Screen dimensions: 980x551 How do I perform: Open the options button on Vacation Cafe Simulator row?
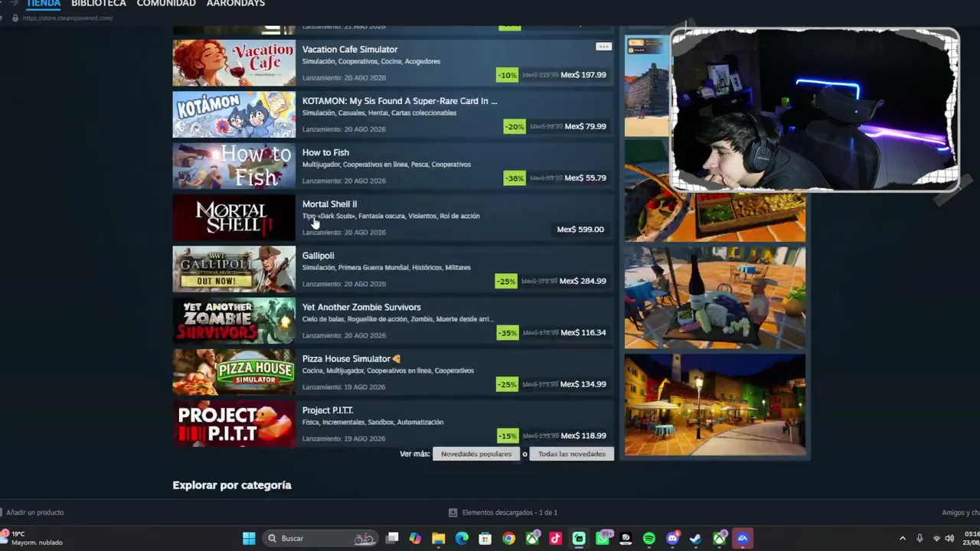[x=603, y=47]
